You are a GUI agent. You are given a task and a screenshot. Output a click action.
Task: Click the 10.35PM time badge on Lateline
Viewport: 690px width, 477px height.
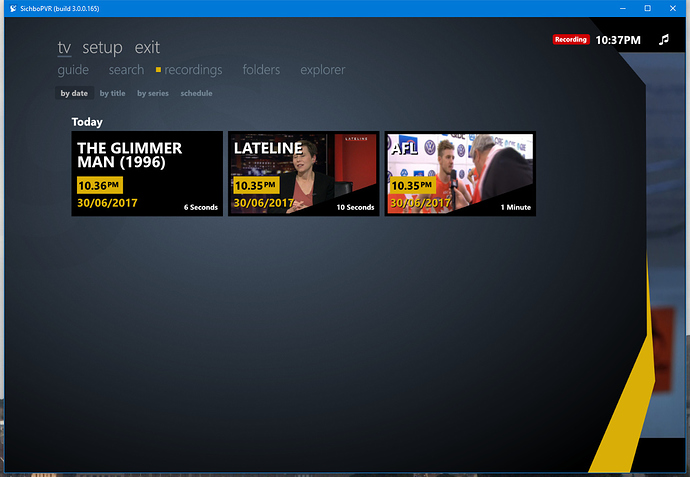pos(256,185)
